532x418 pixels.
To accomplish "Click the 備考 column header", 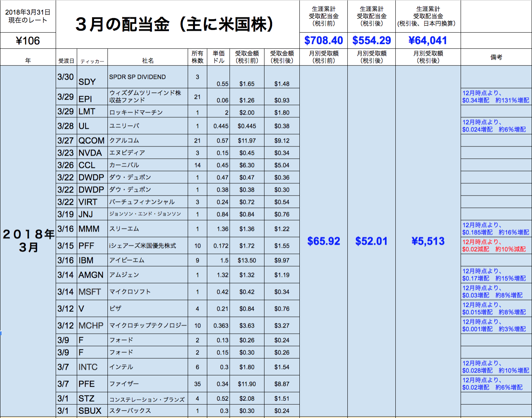I will coord(496,57).
